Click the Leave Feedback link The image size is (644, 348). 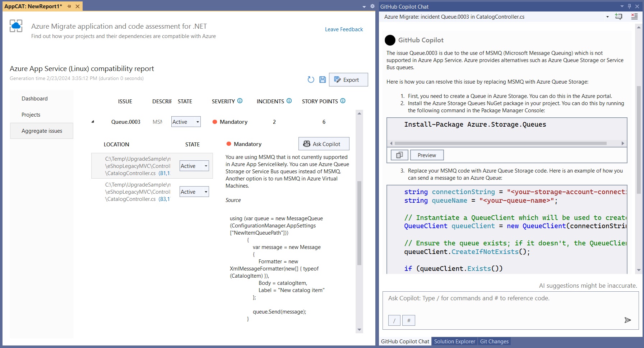(x=343, y=29)
